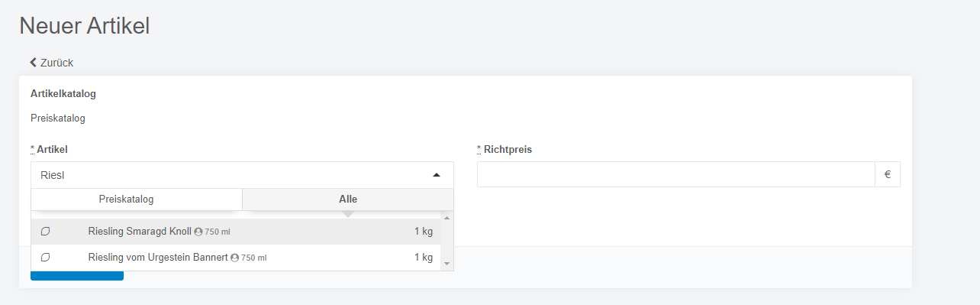Viewport: 980px width, 305px height.
Task: Click the person icon after Urgestein Bannert
Action: [235, 258]
